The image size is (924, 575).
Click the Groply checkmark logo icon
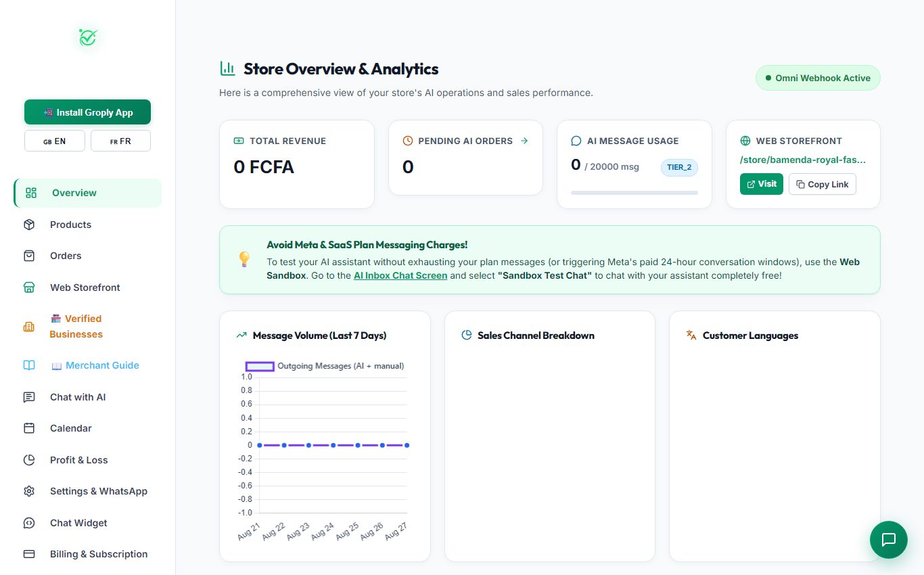tap(88, 37)
